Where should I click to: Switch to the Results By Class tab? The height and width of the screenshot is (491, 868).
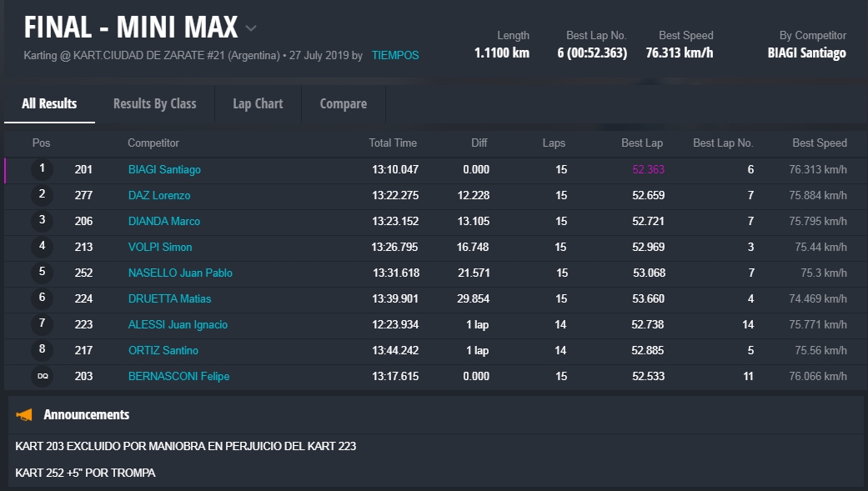coord(154,104)
